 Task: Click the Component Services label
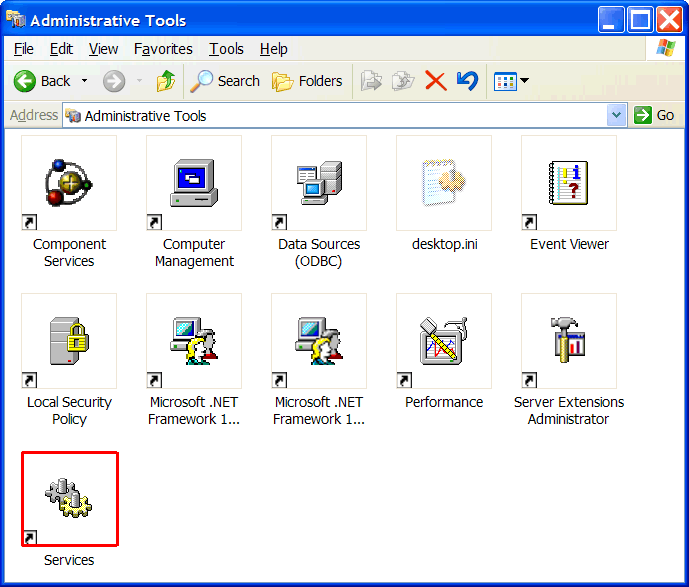click(x=69, y=253)
